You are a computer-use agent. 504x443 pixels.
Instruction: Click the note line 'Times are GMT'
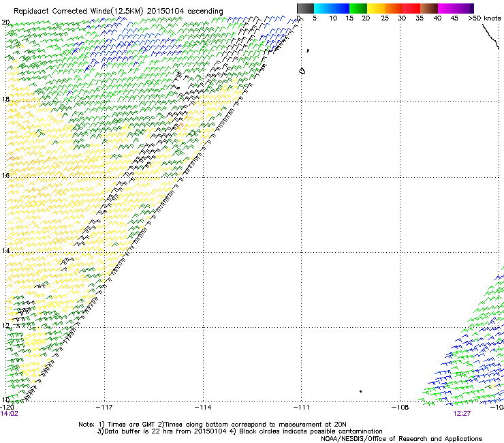tap(131, 425)
